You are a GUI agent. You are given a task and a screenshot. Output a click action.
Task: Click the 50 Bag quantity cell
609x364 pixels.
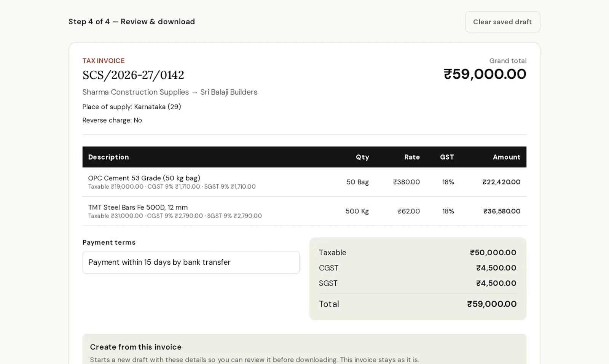click(x=357, y=182)
